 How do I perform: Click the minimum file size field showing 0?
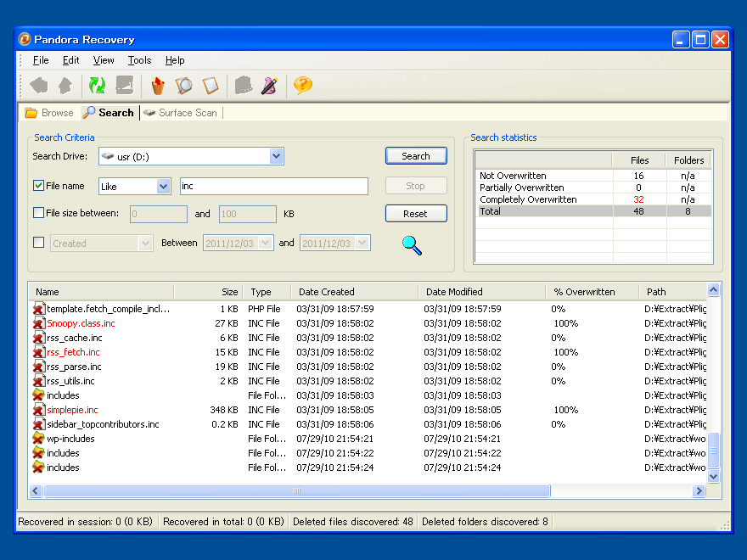coord(159,214)
